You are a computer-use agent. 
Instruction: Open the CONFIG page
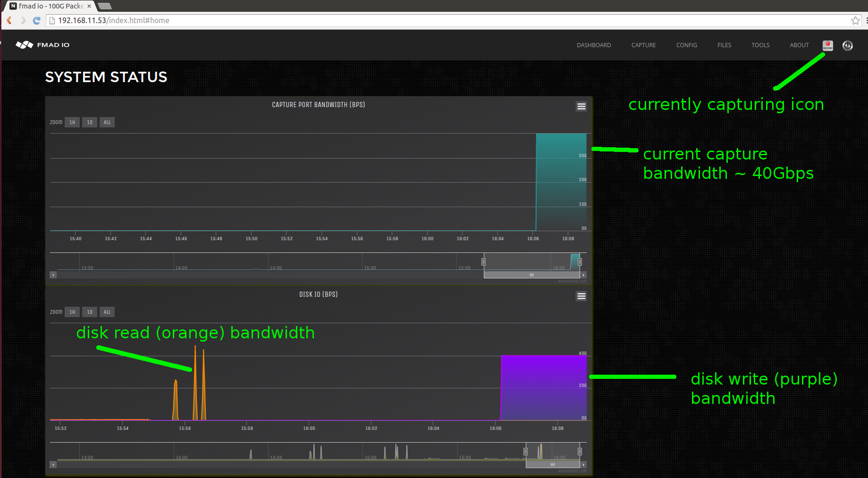tap(686, 45)
